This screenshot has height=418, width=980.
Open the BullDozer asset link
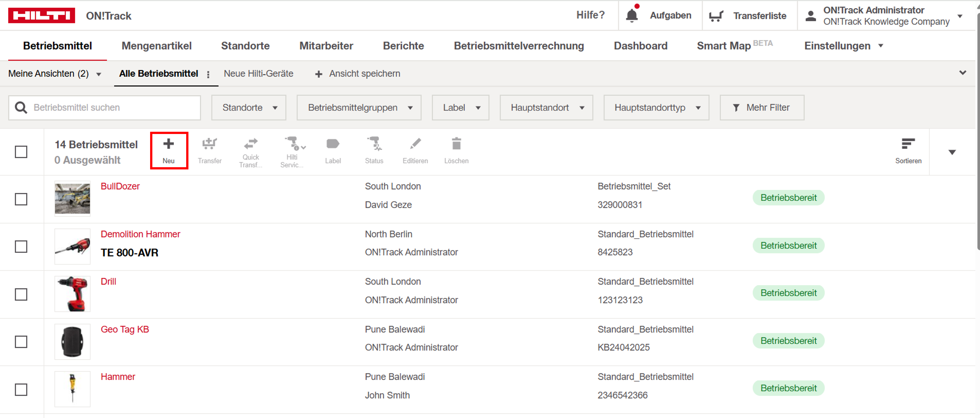[120, 187]
